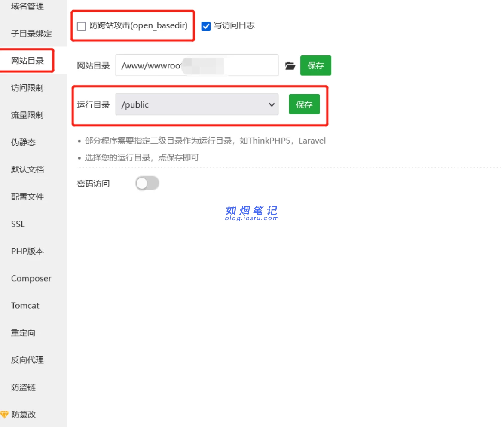Select Composer in the sidebar
This screenshot has height=427, width=504.
coord(31,279)
